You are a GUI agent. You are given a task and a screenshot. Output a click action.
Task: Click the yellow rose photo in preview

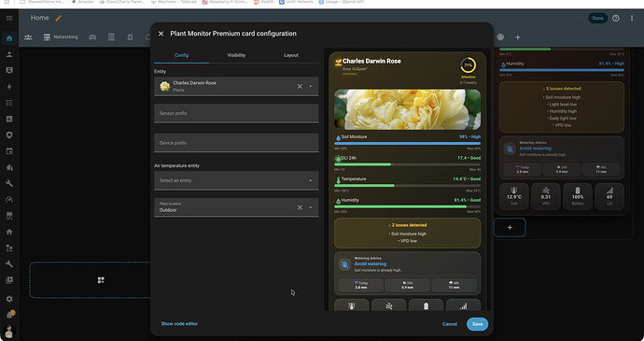408,109
